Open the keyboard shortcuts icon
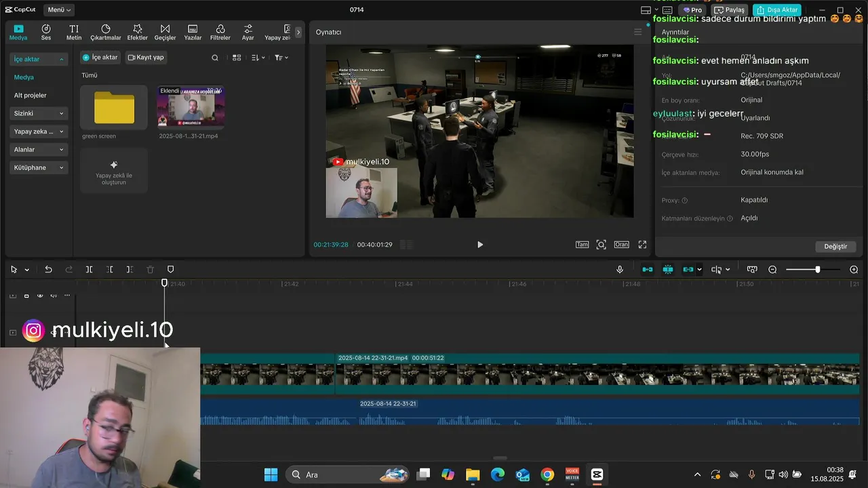The image size is (868, 488). (667, 10)
